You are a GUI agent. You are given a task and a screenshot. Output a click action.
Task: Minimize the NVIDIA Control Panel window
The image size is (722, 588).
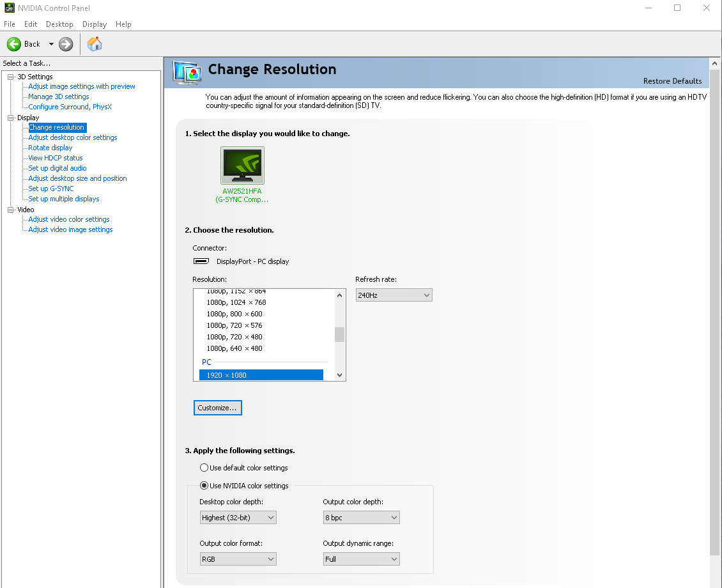[x=649, y=8]
